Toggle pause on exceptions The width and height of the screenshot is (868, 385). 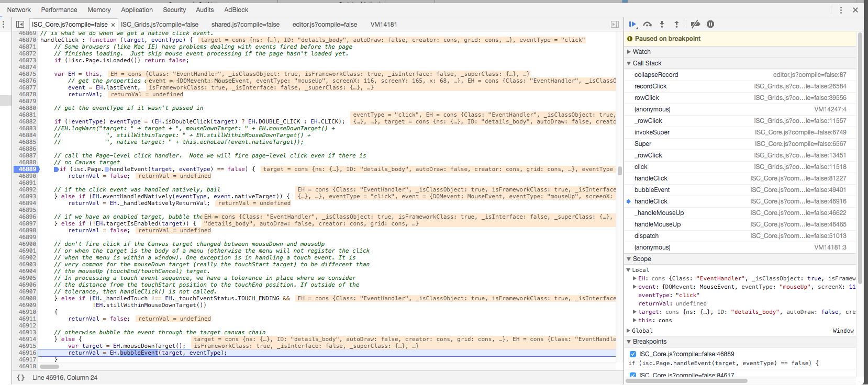(x=710, y=24)
